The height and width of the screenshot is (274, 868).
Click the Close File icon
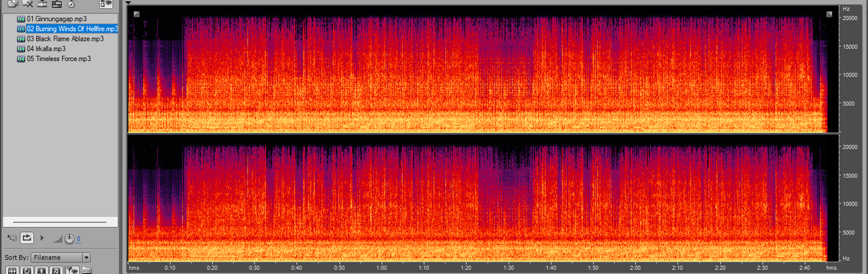point(27,4)
